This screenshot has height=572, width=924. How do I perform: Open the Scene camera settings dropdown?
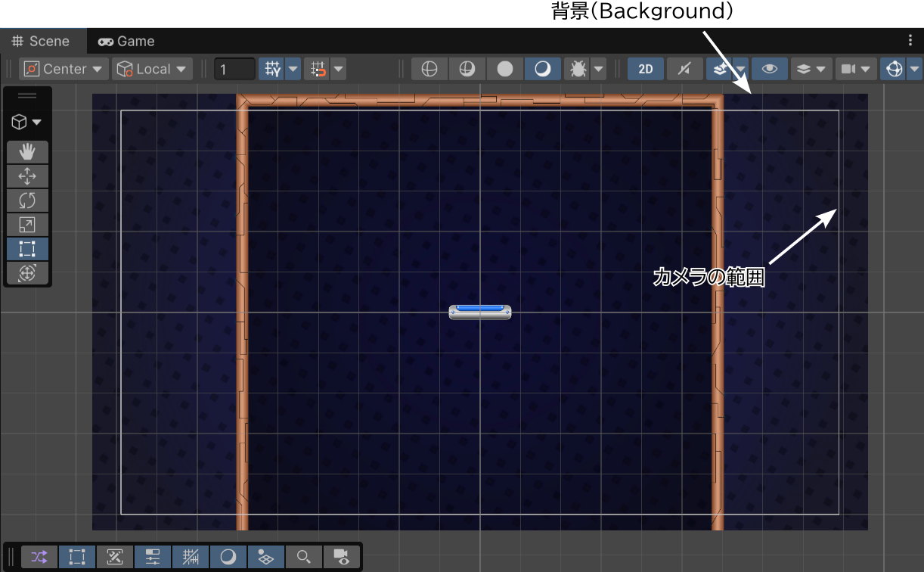pyautogui.click(x=856, y=69)
